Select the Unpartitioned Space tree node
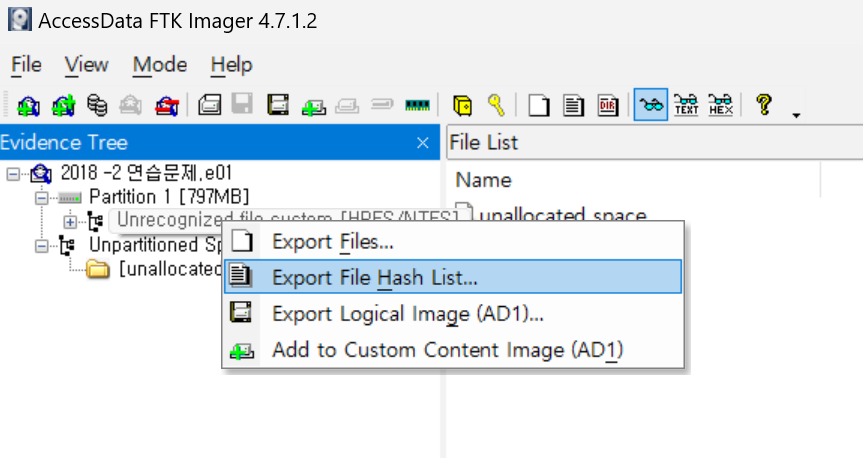The height and width of the screenshot is (458, 863). coord(155,245)
